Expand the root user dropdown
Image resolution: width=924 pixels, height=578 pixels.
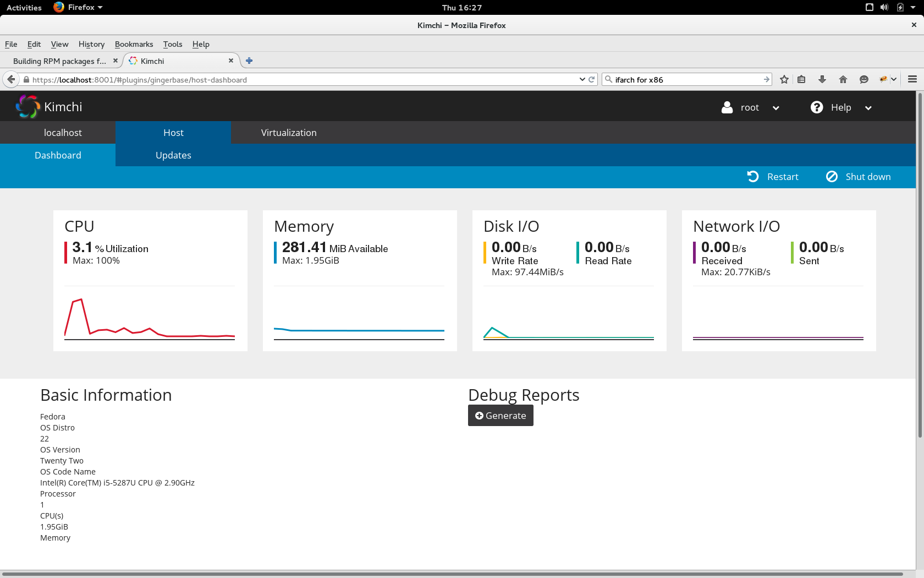coord(776,108)
